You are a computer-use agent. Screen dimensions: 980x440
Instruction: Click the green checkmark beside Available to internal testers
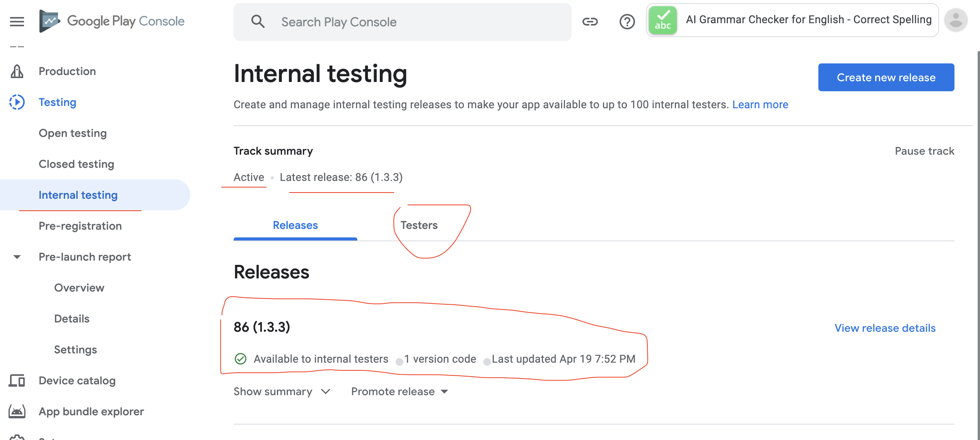241,359
